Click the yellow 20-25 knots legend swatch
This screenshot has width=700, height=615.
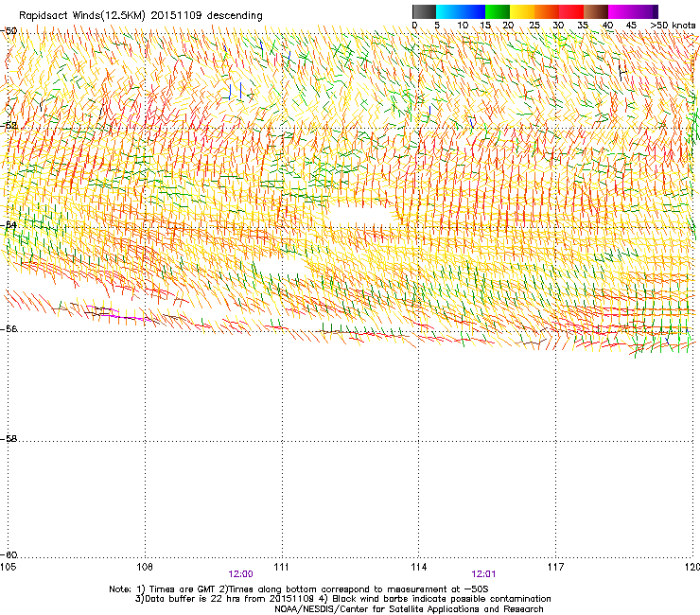point(522,11)
